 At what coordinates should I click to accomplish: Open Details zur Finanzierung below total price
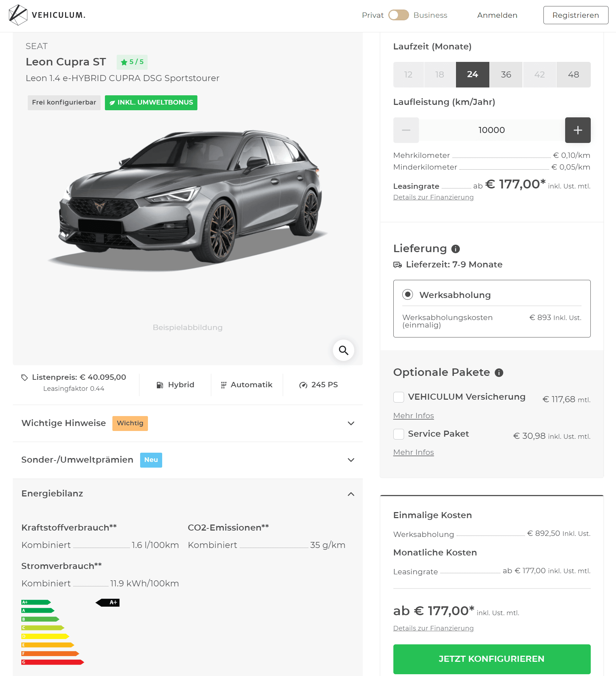(434, 628)
